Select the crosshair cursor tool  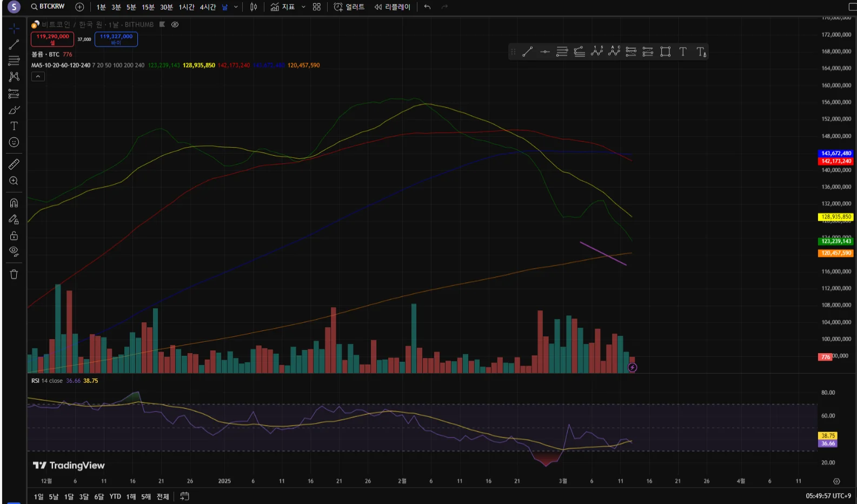(14, 28)
